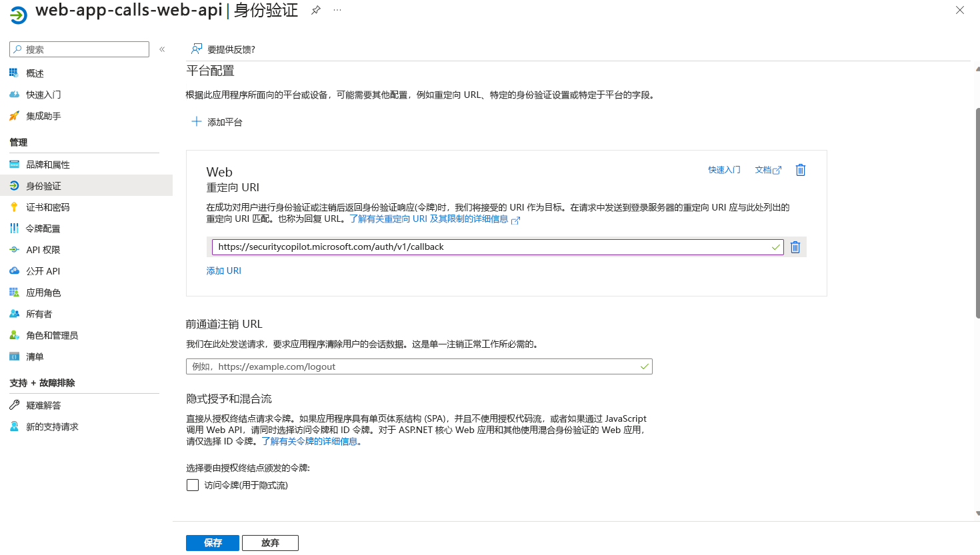Viewport: 980px width, 555px height.
Task: Collapse the sidebar with the « chevron
Action: [x=161, y=49]
